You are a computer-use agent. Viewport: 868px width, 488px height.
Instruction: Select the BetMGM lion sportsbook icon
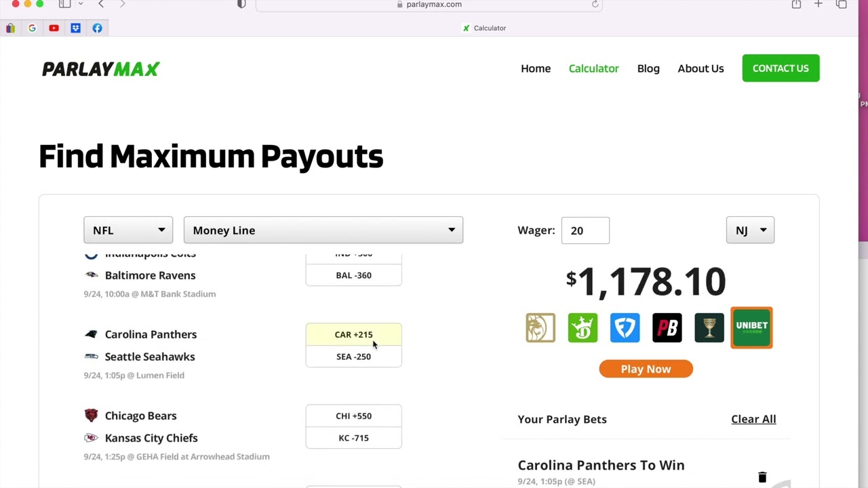pos(540,328)
